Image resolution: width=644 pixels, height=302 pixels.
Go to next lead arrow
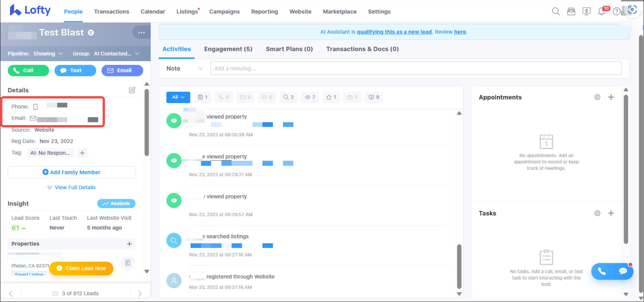140,294
